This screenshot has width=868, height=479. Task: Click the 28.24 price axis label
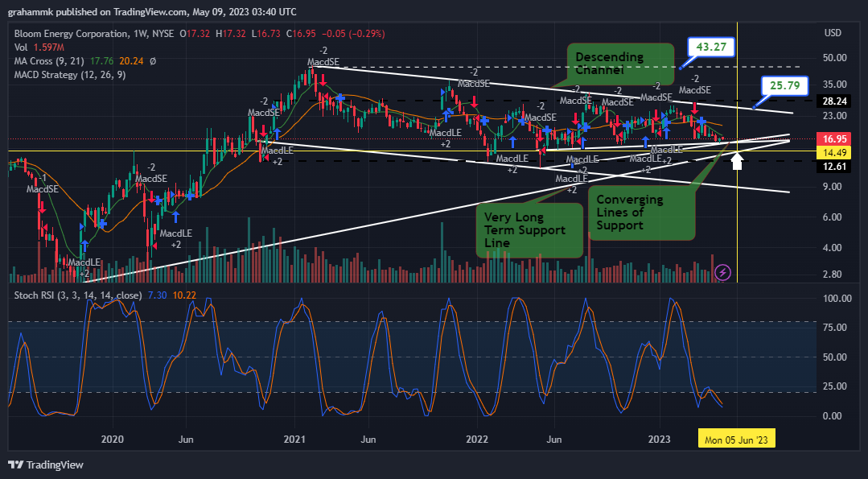(x=834, y=101)
